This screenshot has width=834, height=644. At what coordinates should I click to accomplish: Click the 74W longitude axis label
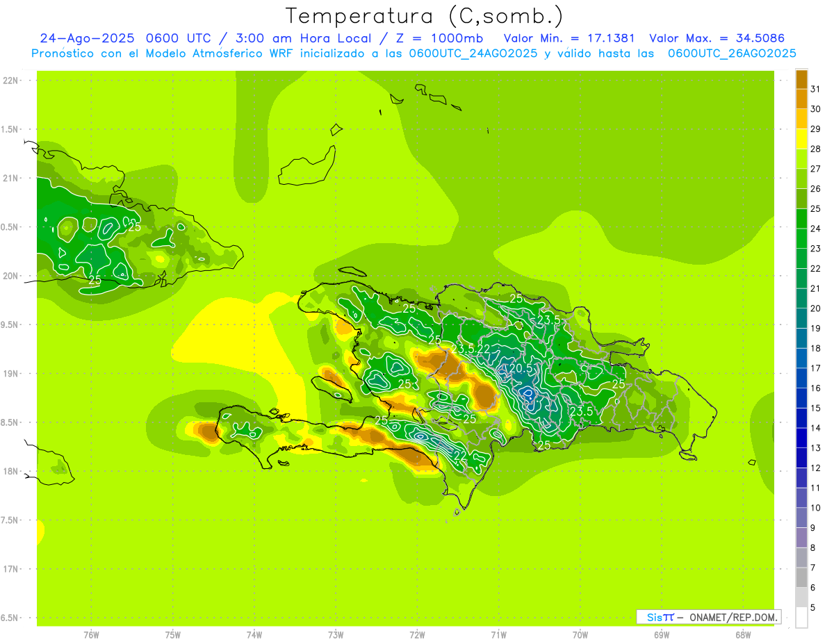pos(254,635)
